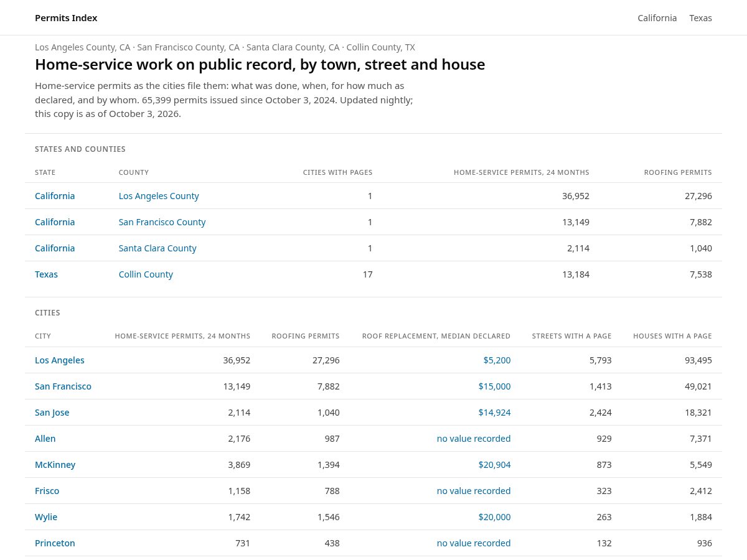The height and width of the screenshot is (560, 747).
Task: Select the 1,546 roofing permits value for Wylie
Action: 329,517
